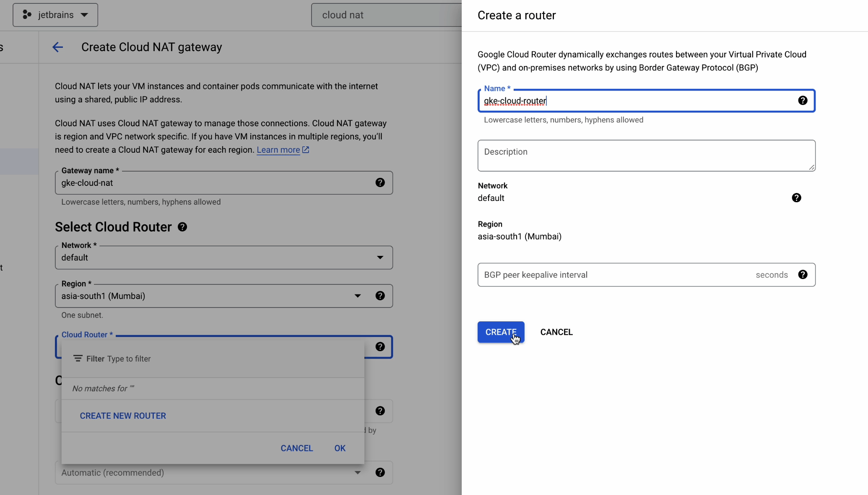Click CREATE NEW ROUTER link

(123, 416)
